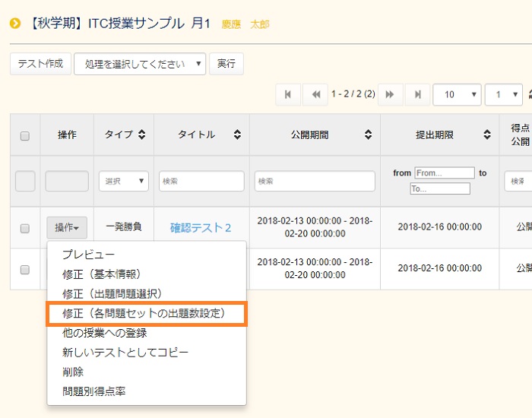The image size is (532, 418).
Task: Open 処理を選択してください dropdown
Action: [140, 64]
